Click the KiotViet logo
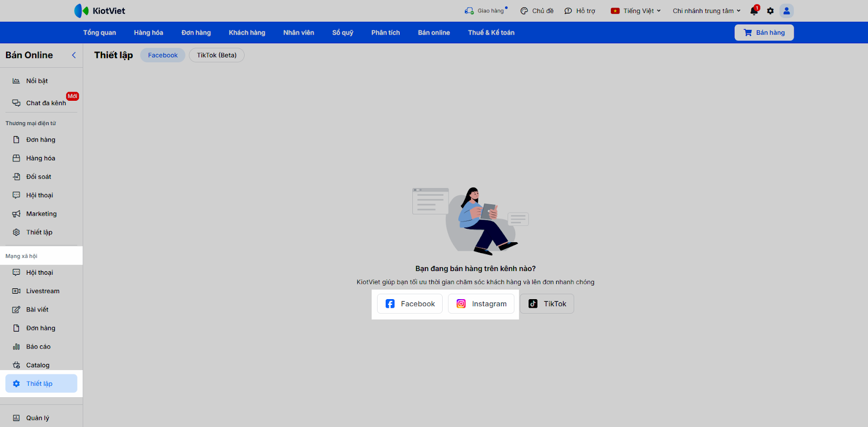 100,11
